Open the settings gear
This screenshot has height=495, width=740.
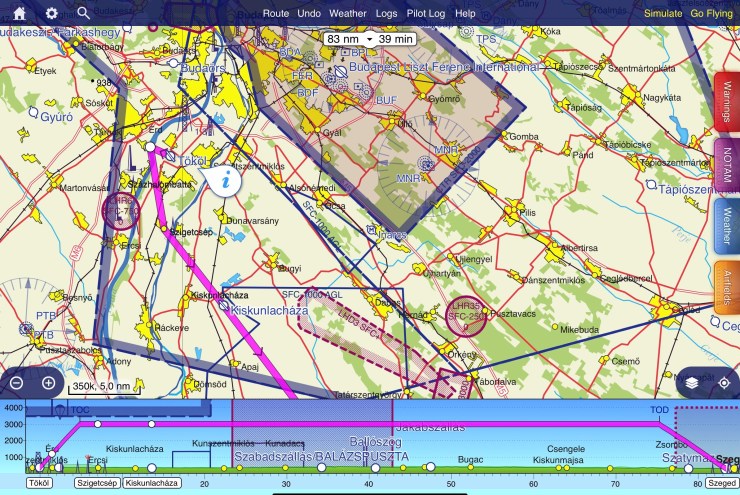pos(51,13)
